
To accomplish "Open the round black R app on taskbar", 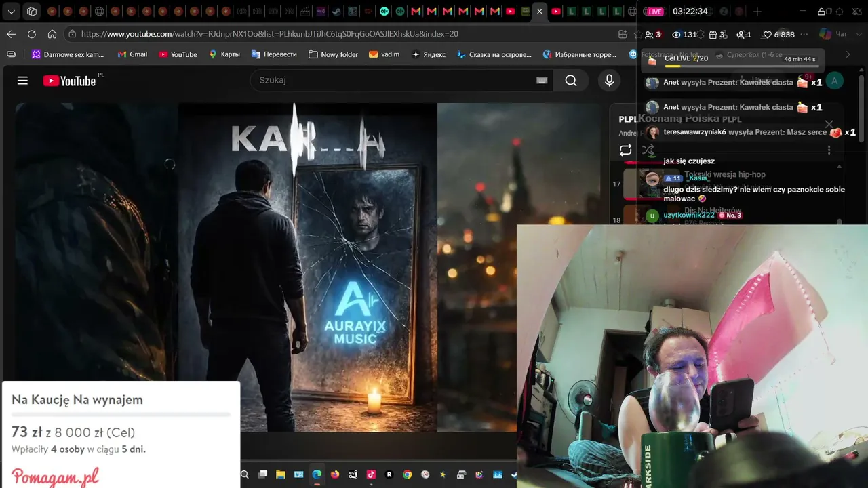I will click(389, 475).
